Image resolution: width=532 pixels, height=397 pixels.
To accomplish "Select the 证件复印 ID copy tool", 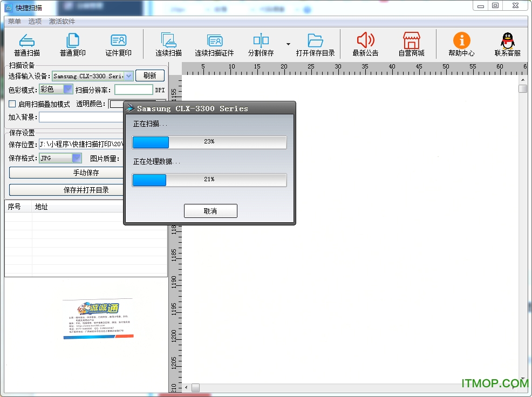I will 118,40.
